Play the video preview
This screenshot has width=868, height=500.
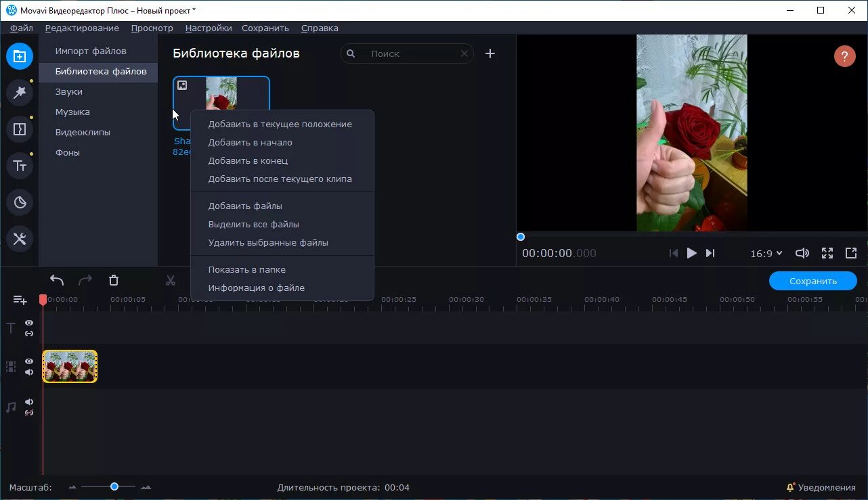[691, 253]
